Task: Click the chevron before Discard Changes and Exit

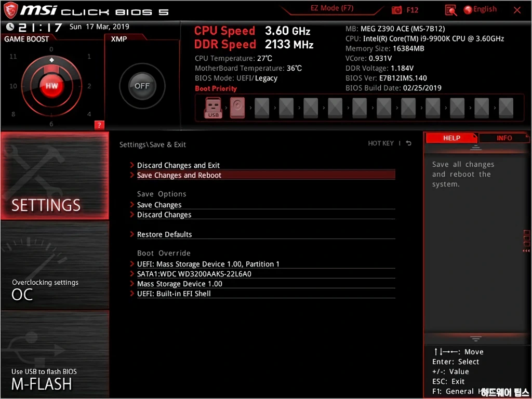Action: (x=132, y=165)
